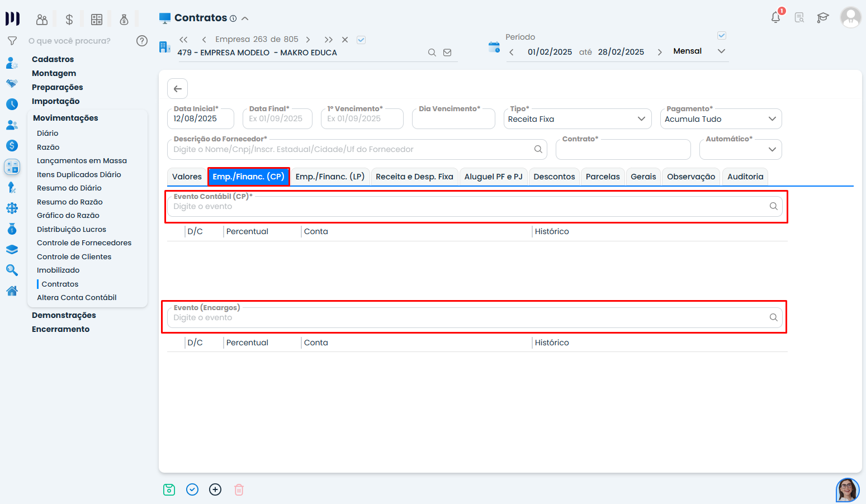This screenshot has height=504, width=866.
Task: Expand the Tipo Receita Fixa dropdown
Action: [641, 119]
